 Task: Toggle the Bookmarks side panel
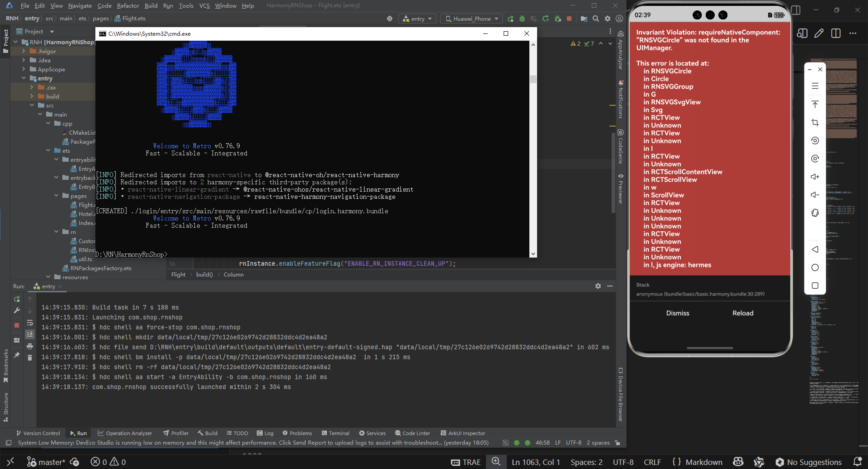(6, 366)
